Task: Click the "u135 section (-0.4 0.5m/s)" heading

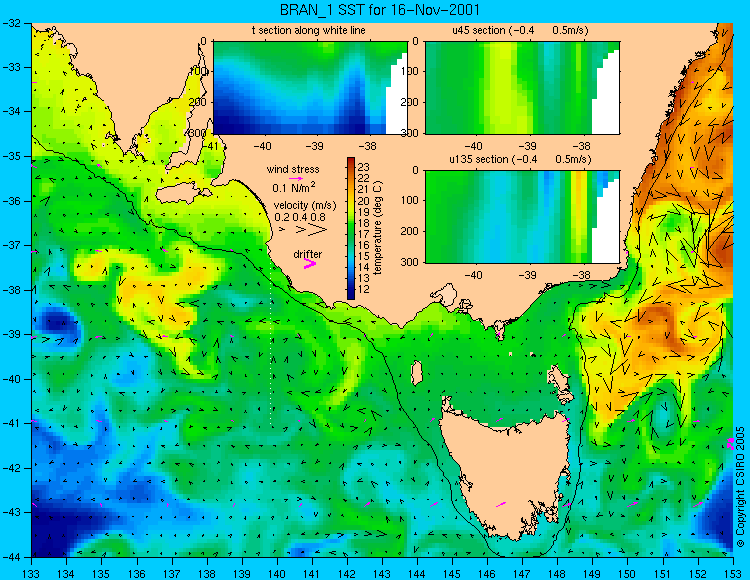Action: pyautogui.click(x=520, y=159)
